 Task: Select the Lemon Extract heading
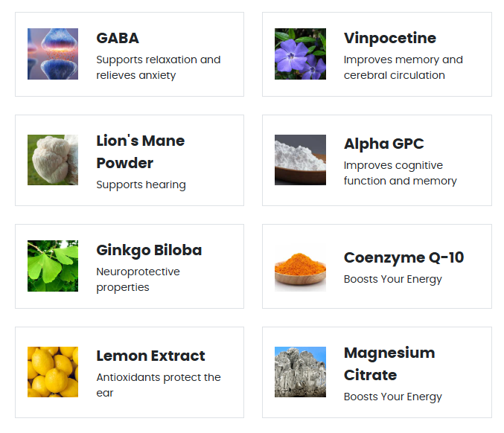[150, 356]
